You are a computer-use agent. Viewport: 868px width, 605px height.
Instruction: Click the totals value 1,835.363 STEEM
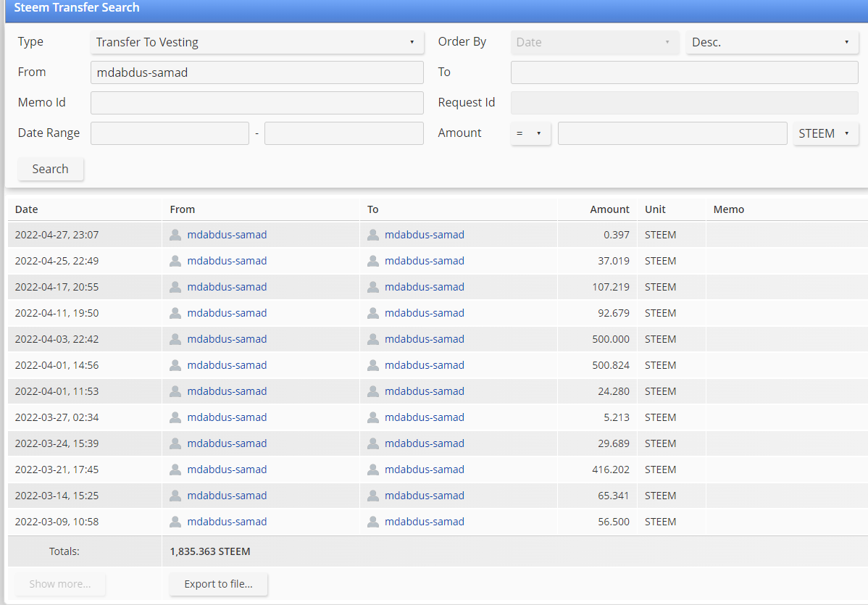(210, 551)
